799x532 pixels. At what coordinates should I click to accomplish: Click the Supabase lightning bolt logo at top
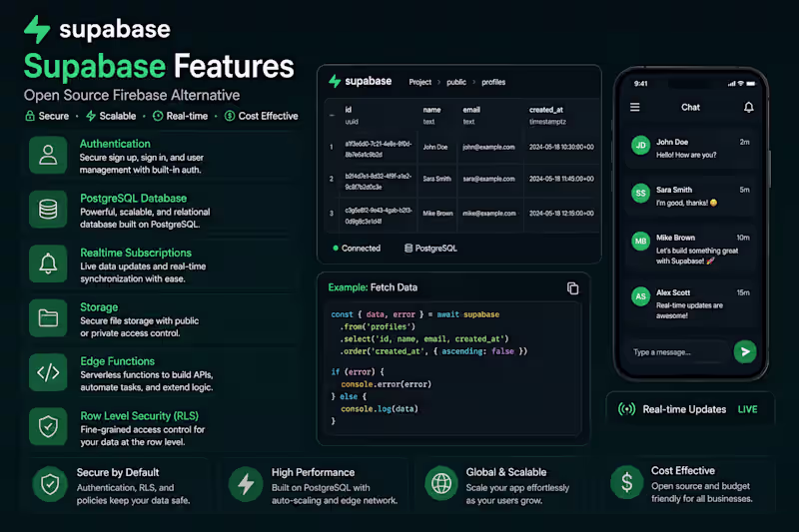(x=37, y=29)
